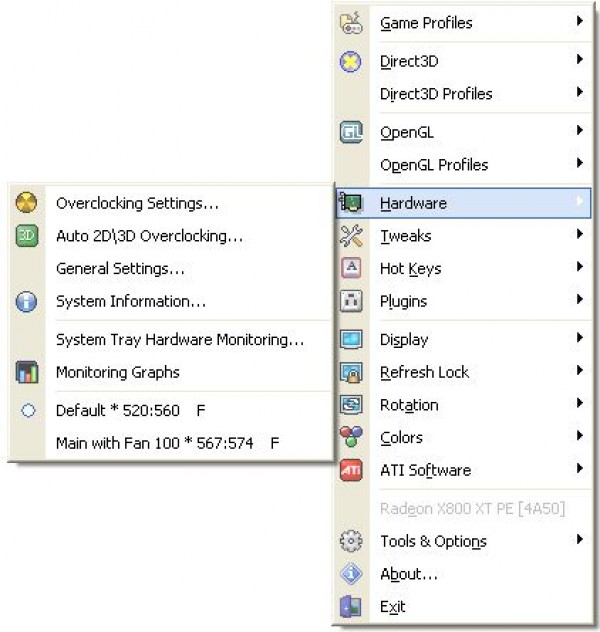Click the red ATI Software icon
Screen dimensions: 600x632
(351, 470)
